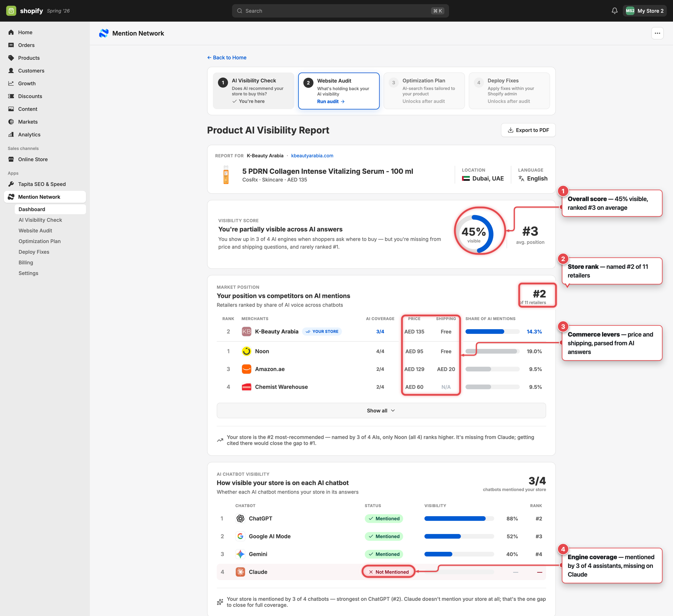Open the AI Visibility Check step card
Viewport: 673px width, 616px height.
point(253,91)
